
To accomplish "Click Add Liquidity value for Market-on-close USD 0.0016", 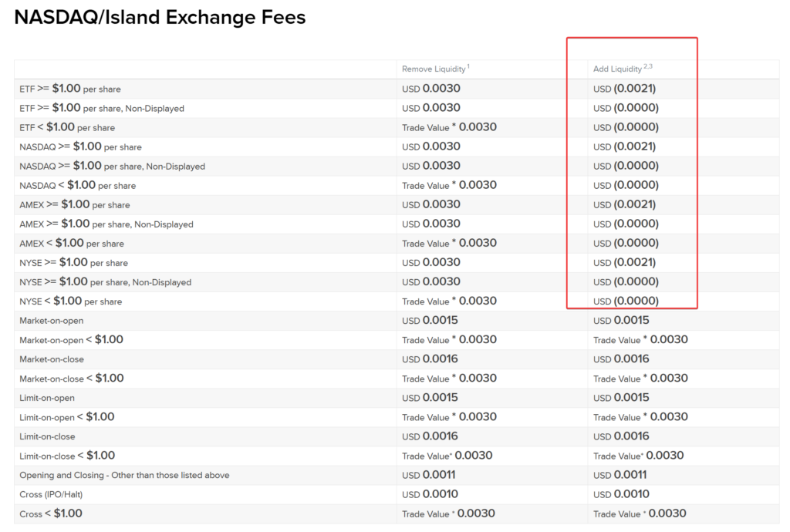I will click(x=621, y=359).
